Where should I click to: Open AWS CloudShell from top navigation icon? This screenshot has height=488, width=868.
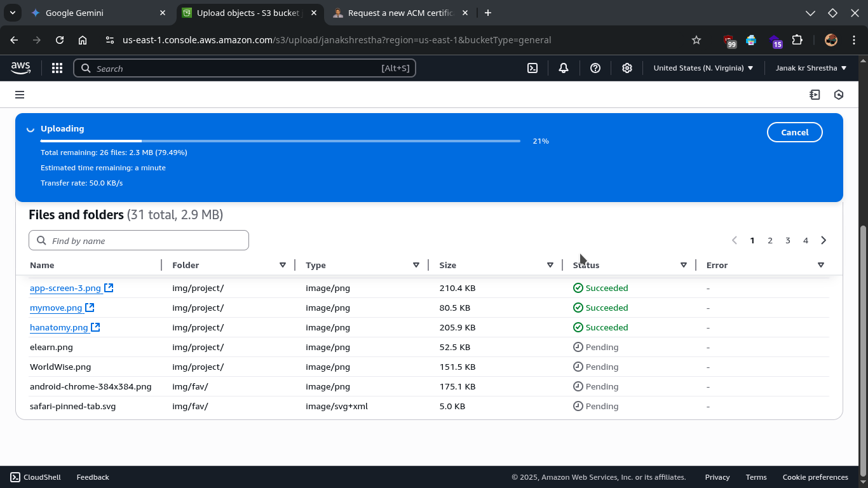click(x=532, y=68)
